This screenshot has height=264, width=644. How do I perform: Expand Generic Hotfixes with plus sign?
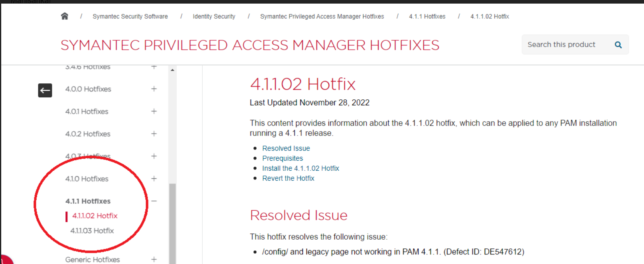[154, 259]
